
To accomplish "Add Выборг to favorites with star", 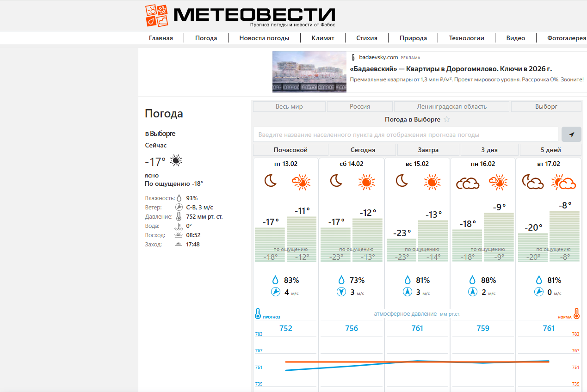I will [x=446, y=119].
